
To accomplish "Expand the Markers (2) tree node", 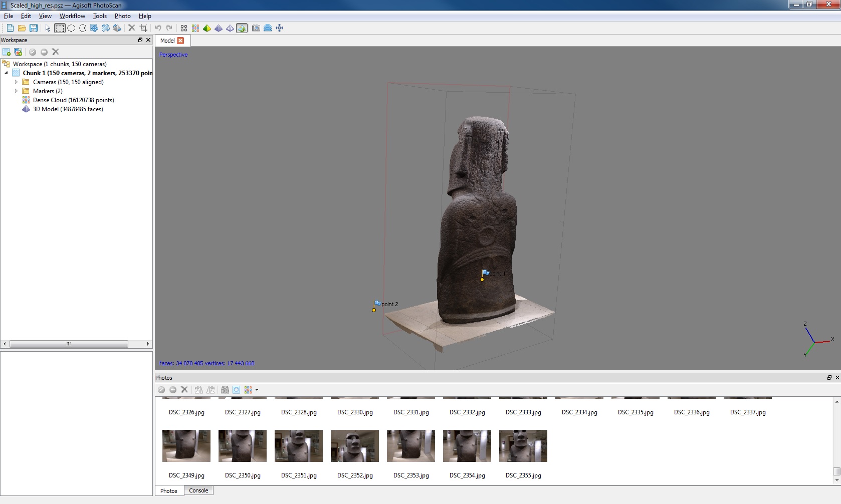I will (x=16, y=91).
